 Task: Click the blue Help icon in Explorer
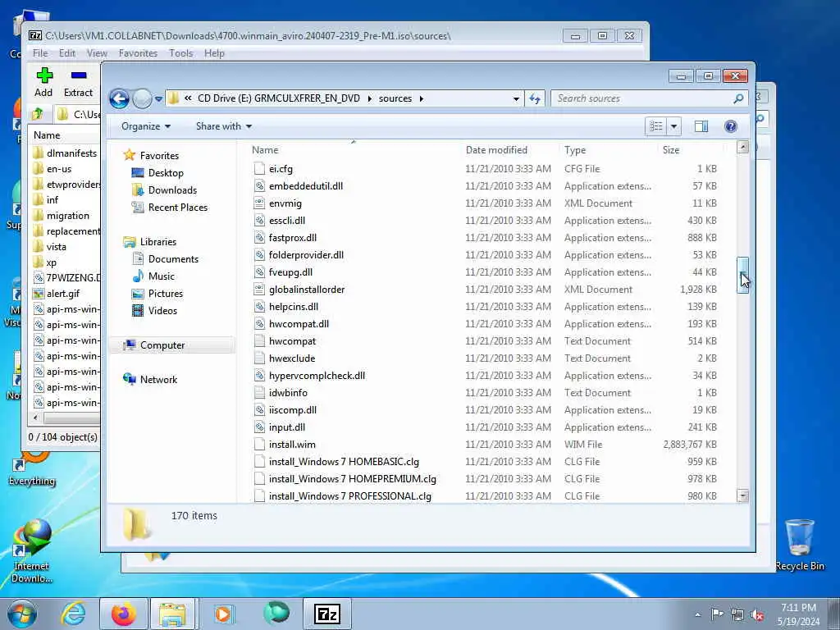point(731,126)
